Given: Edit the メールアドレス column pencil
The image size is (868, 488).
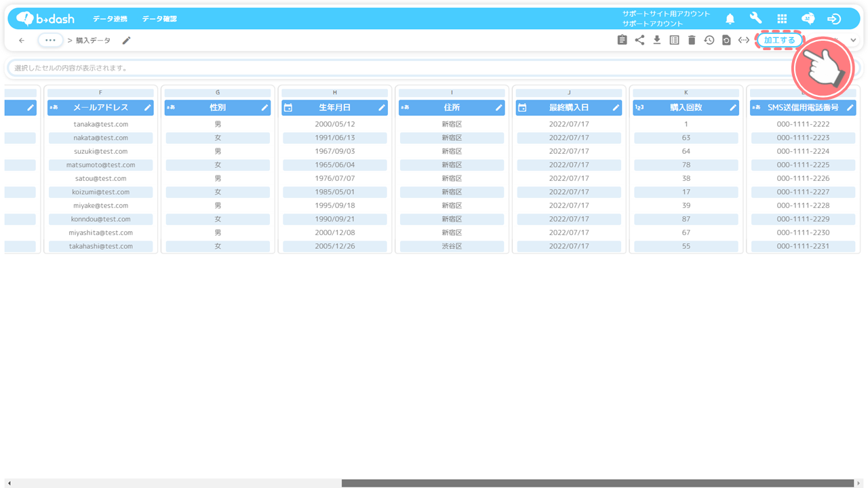Looking at the screenshot, I should click(x=147, y=108).
